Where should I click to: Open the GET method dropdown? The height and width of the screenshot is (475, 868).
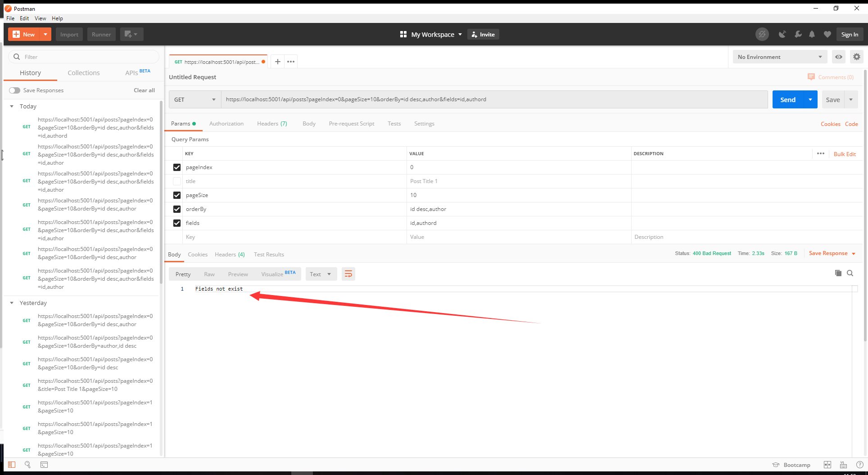[195, 99]
